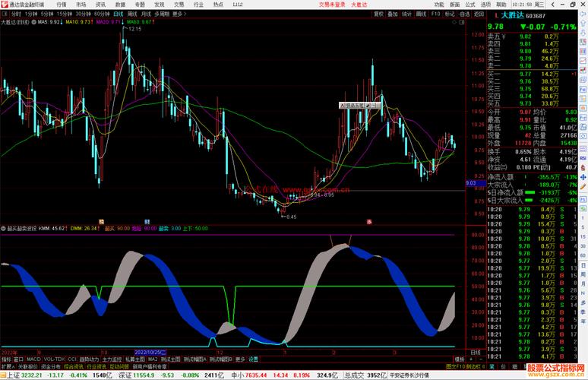Select the MACD indicator tab
The height and width of the screenshot is (380, 588).
point(33,359)
